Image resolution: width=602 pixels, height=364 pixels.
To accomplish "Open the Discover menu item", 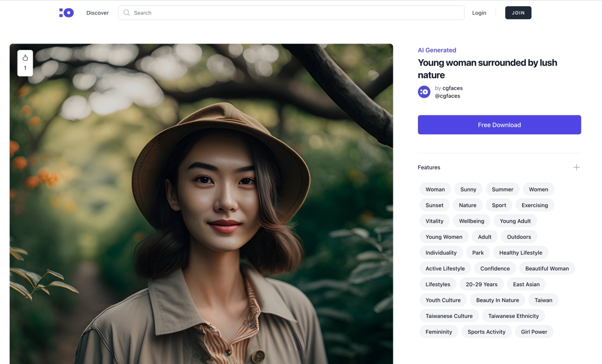I will (97, 13).
